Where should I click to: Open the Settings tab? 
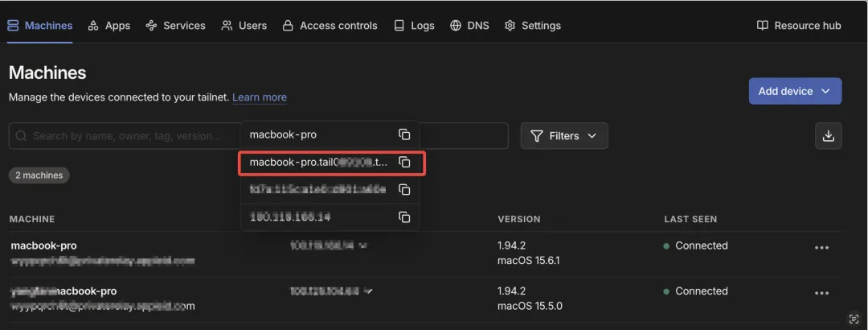coord(533,26)
